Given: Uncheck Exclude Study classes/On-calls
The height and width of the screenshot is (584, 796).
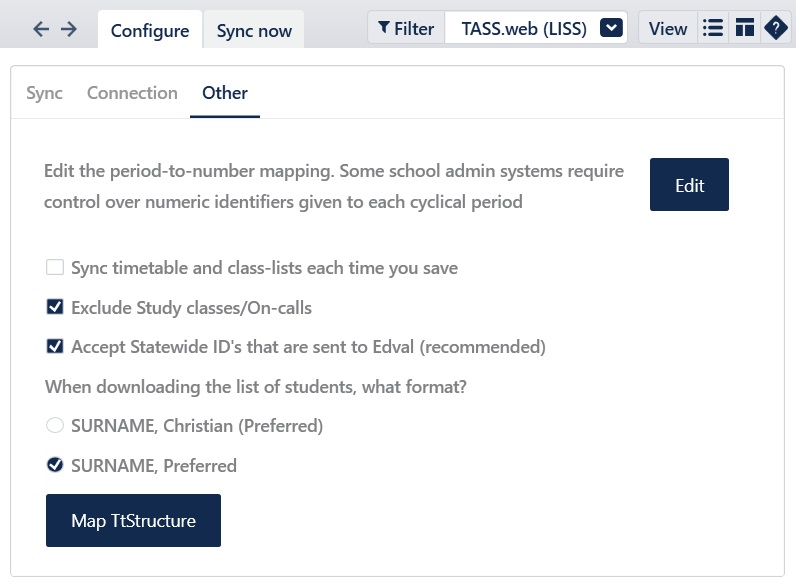Looking at the screenshot, I should (x=55, y=308).
